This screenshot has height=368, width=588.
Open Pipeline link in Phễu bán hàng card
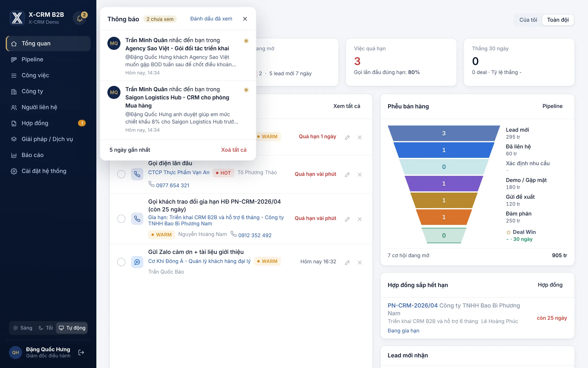[552, 106]
